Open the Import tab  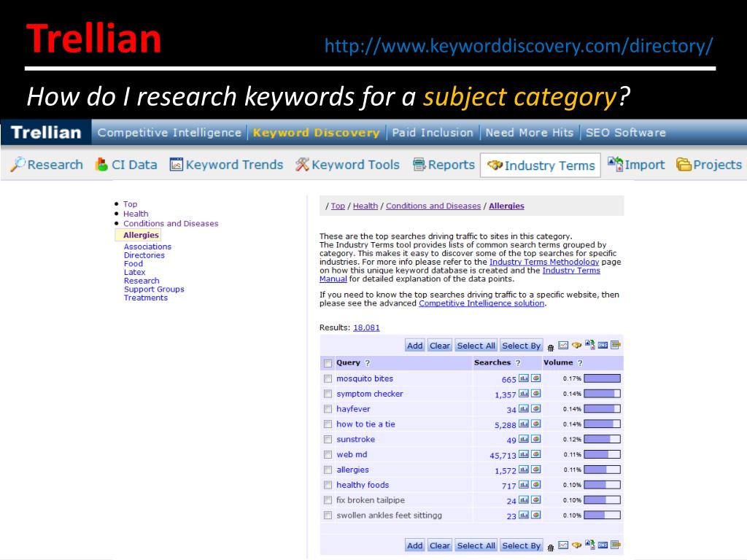[x=636, y=165]
